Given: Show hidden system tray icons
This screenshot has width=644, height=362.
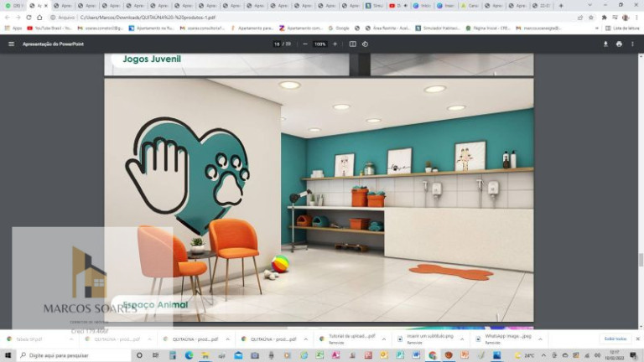Looking at the screenshot, I should coord(543,355).
